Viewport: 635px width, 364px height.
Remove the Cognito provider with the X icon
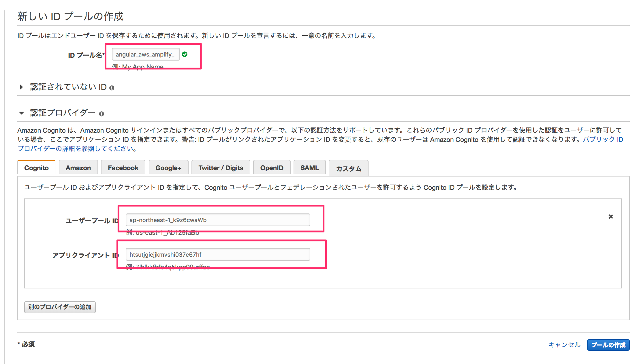click(610, 216)
